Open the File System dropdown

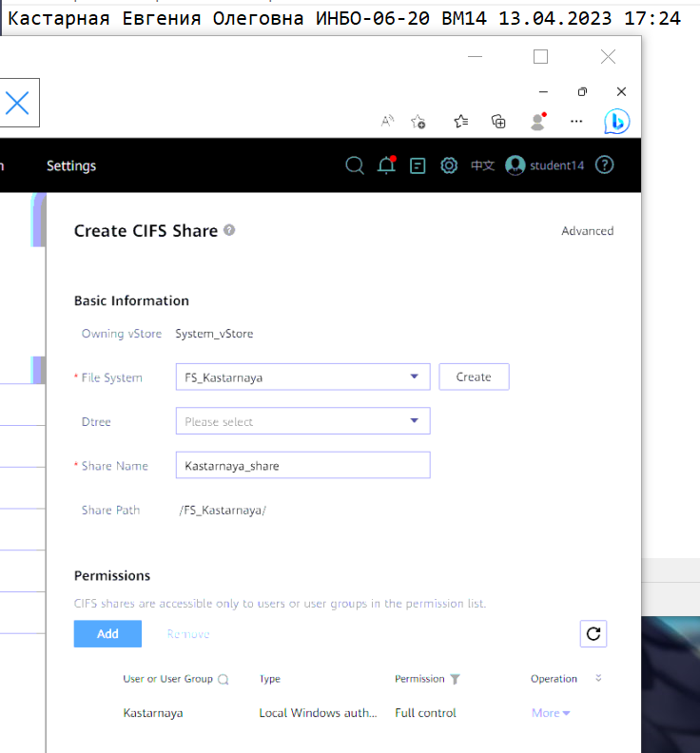pos(302,377)
